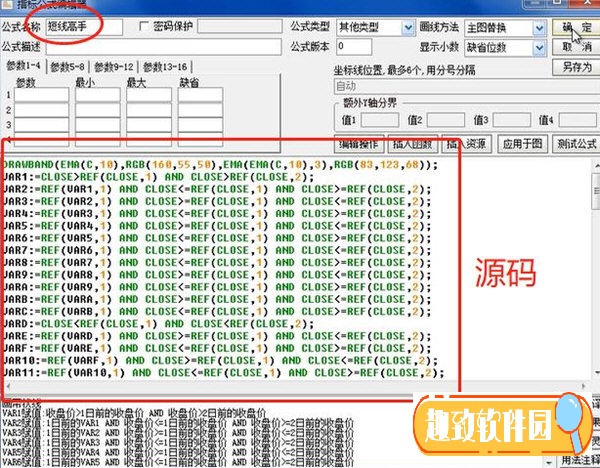Screen dimensions: 600x468
Task: Click the first parameter name field in row 1
Action: point(41,96)
